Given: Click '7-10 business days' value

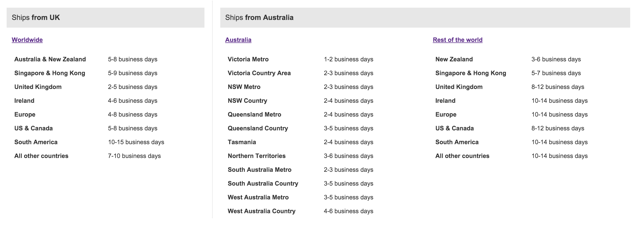Looking at the screenshot, I should [x=134, y=156].
